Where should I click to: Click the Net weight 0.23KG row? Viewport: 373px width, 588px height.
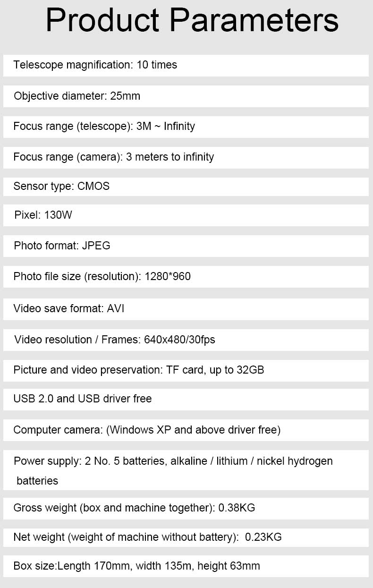pos(186,537)
